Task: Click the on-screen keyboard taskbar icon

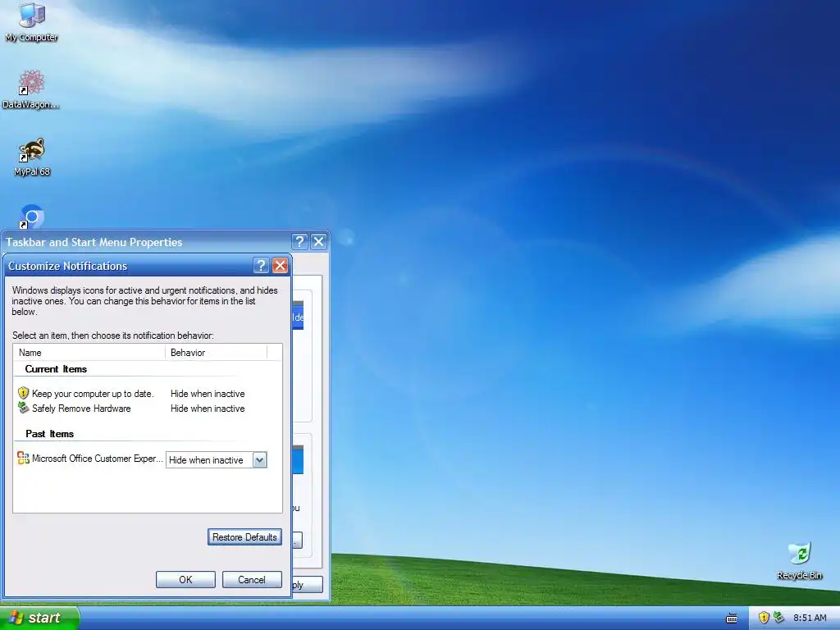Action: pyautogui.click(x=731, y=619)
